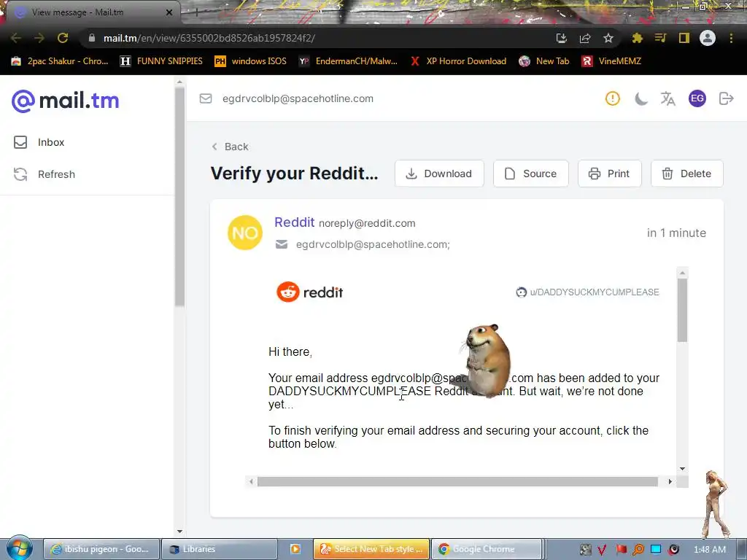Screen dimensions: 747x560
Task: Click the media player taskbar icon
Action: pyautogui.click(x=295, y=549)
